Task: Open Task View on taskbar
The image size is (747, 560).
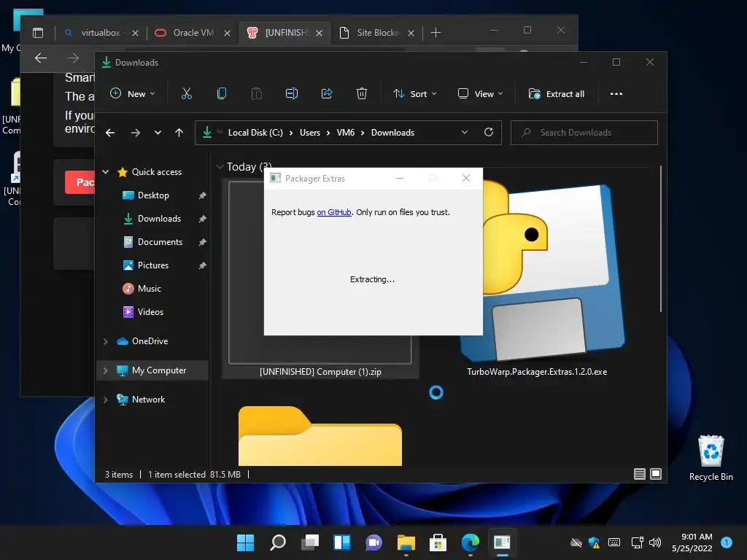Action: (309, 542)
